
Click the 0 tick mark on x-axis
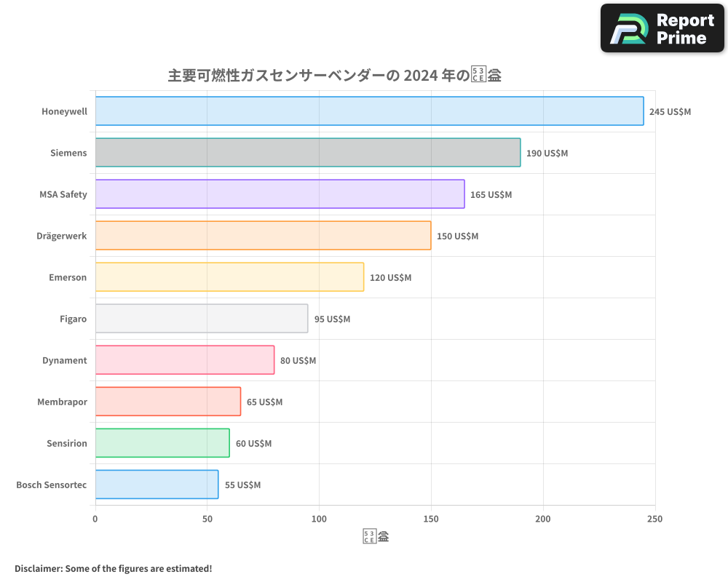click(95, 519)
